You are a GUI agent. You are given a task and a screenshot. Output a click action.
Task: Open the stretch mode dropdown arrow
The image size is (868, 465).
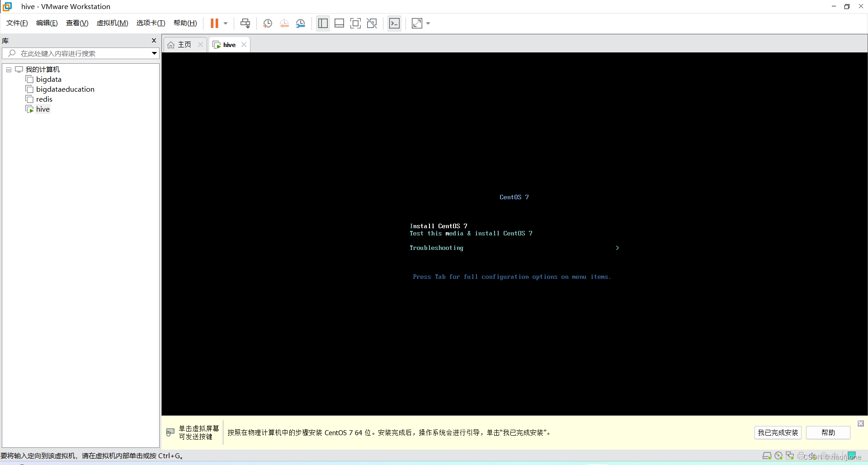[x=428, y=23]
